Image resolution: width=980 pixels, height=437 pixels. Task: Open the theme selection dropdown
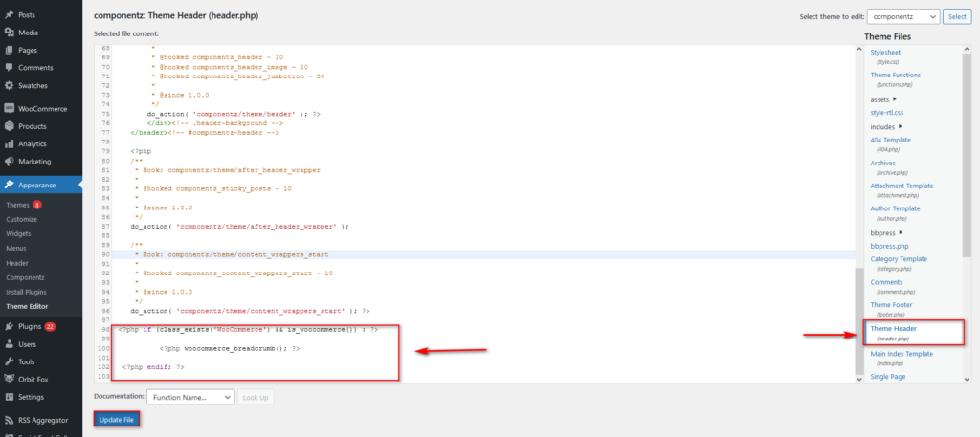tap(902, 17)
